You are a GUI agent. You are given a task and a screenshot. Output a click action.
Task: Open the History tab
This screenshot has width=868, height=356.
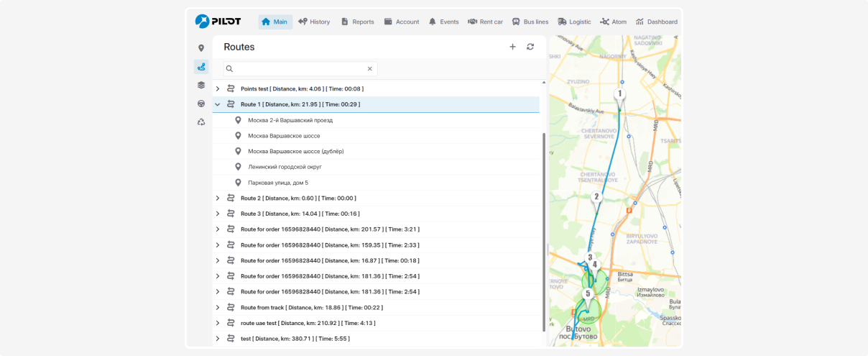[x=314, y=22]
